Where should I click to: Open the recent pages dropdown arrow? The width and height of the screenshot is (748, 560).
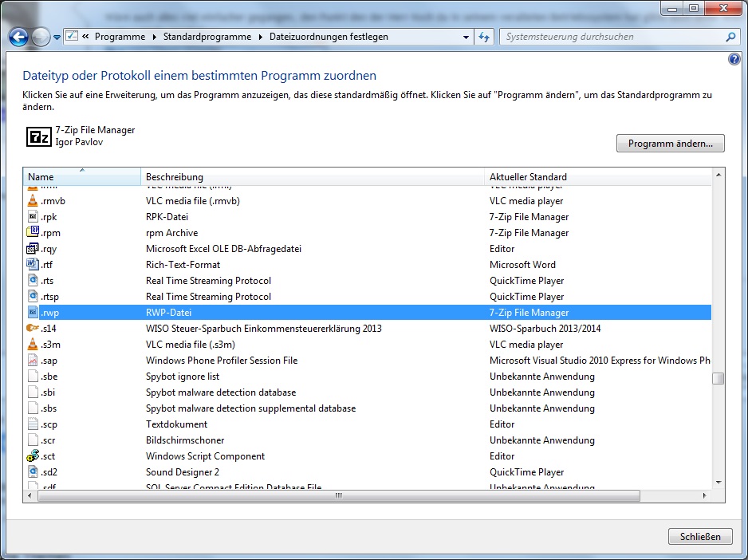[x=57, y=37]
